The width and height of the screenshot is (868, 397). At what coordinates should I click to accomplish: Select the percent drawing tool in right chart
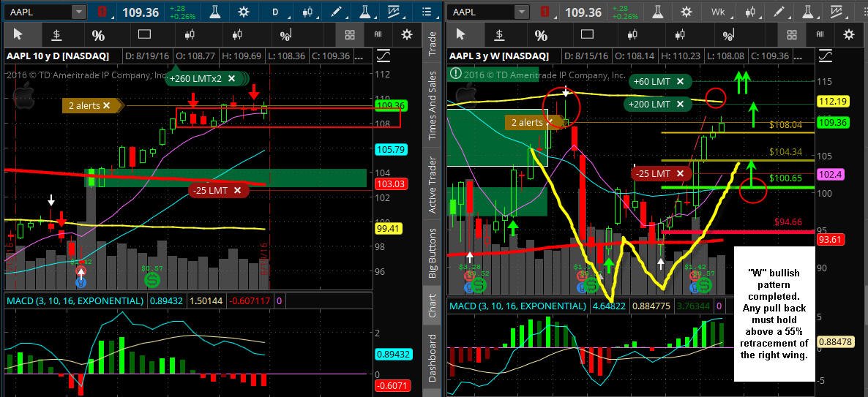541,35
